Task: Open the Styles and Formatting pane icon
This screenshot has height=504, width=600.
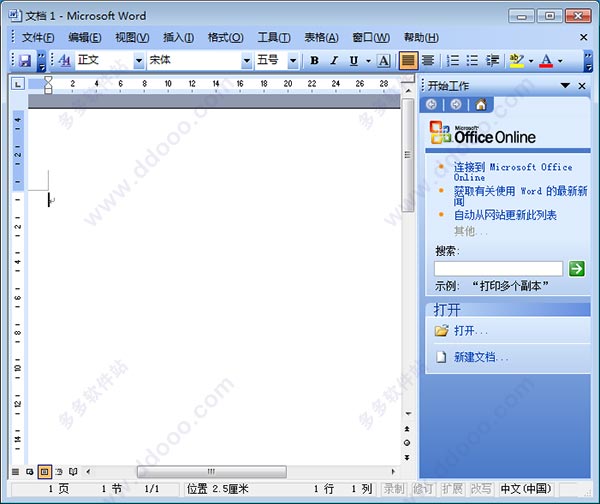Action: (65, 60)
